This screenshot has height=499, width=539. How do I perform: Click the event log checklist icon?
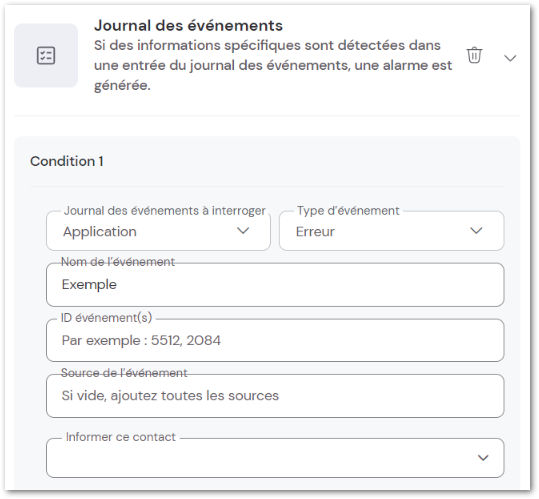coord(46,55)
